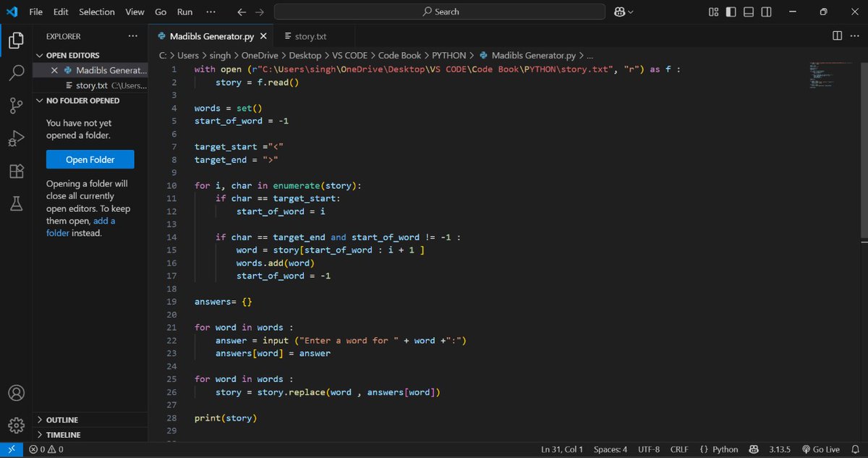868x458 pixels.
Task: Click the Ln 31, Col 1 indicator
Action: (562, 449)
